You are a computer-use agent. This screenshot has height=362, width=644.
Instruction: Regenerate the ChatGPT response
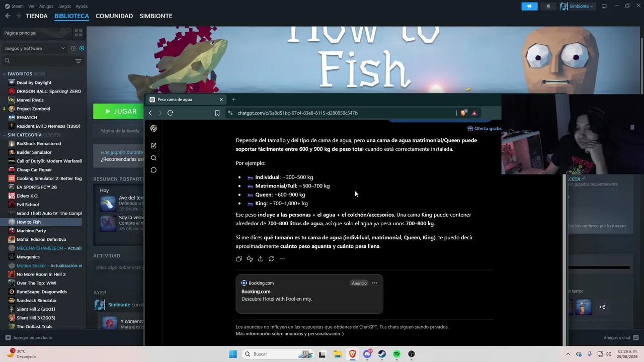[271, 259]
